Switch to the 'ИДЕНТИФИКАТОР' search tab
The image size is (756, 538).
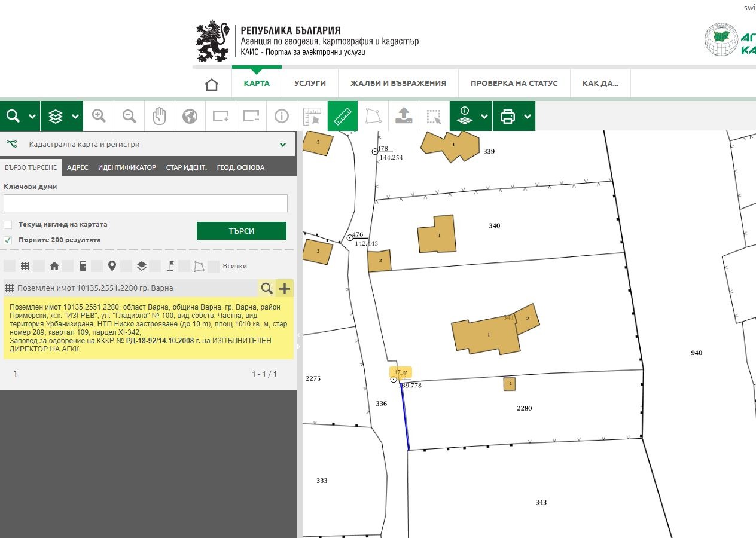point(127,167)
